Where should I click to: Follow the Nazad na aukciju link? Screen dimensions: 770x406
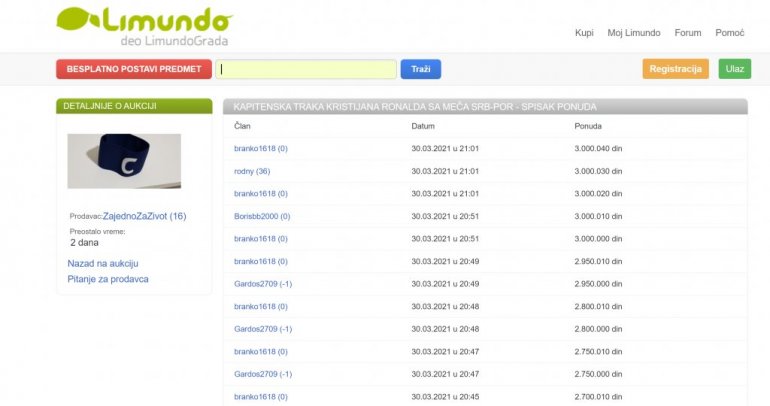(x=101, y=263)
